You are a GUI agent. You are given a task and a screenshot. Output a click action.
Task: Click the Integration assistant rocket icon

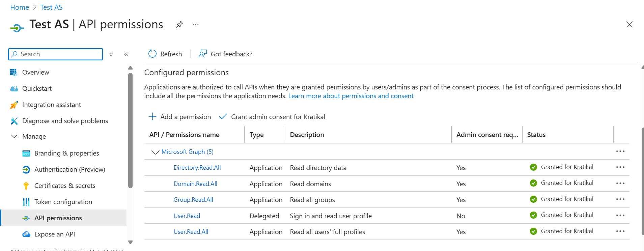pos(14,105)
